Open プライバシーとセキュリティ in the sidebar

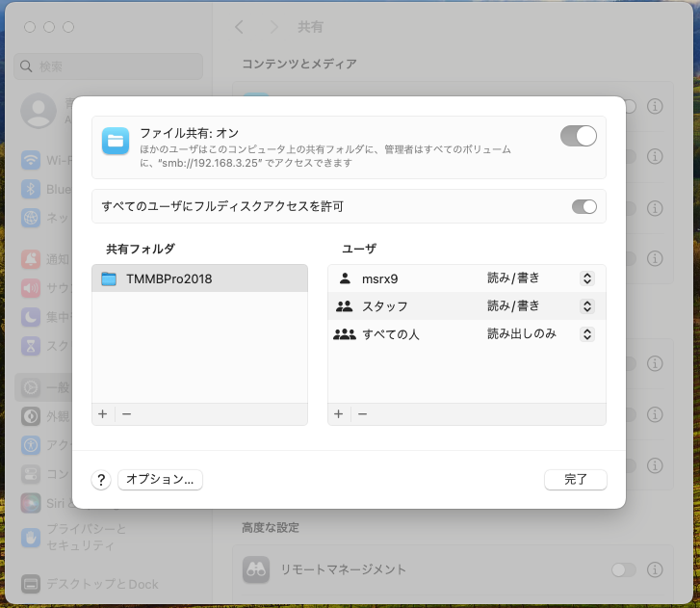coord(87,537)
